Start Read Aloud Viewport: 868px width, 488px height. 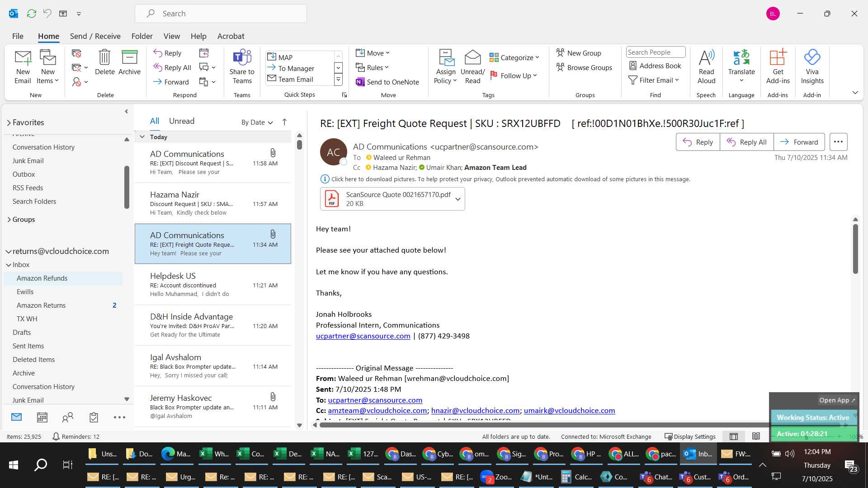pyautogui.click(x=706, y=67)
